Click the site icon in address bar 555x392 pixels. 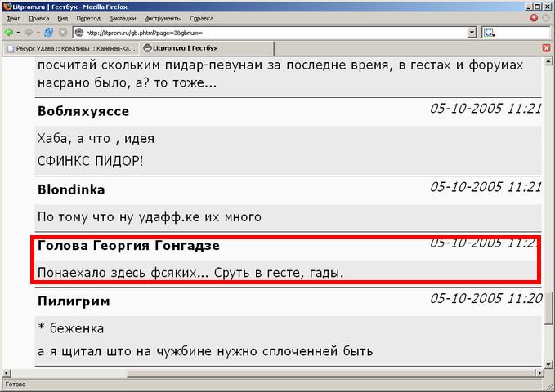[79, 33]
